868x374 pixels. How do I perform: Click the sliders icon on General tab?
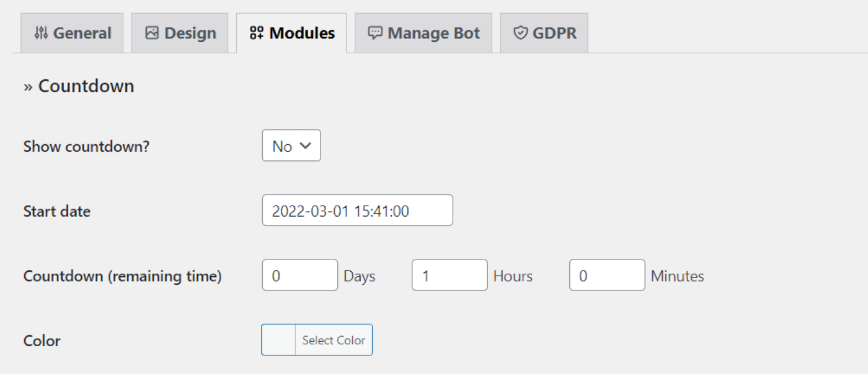pyautogui.click(x=41, y=33)
